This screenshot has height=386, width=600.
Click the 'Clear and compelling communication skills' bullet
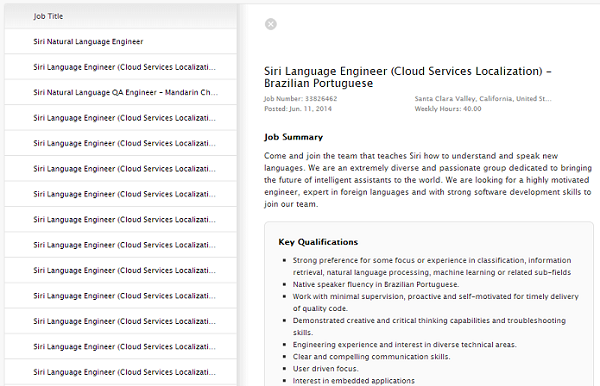point(372,357)
